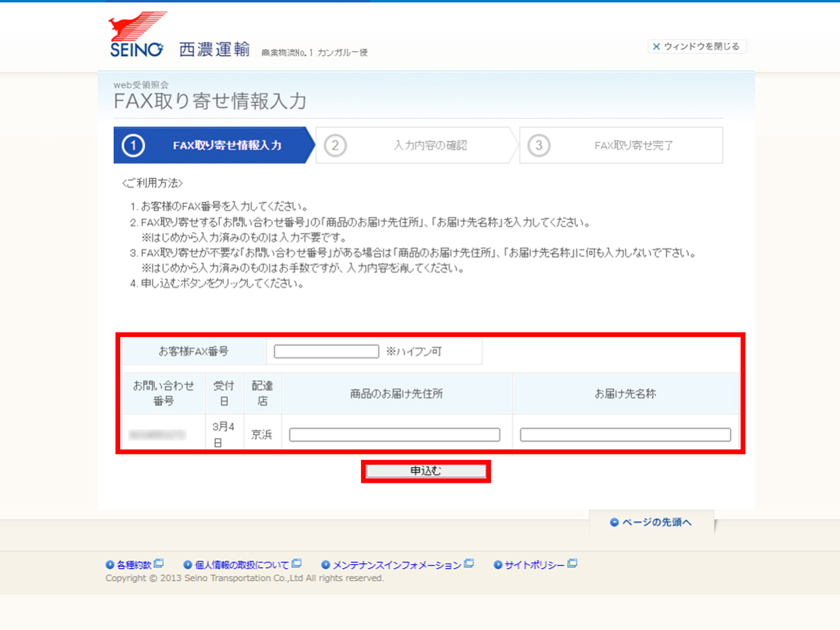Click the Seino kangaroo logo

[x=137, y=34]
